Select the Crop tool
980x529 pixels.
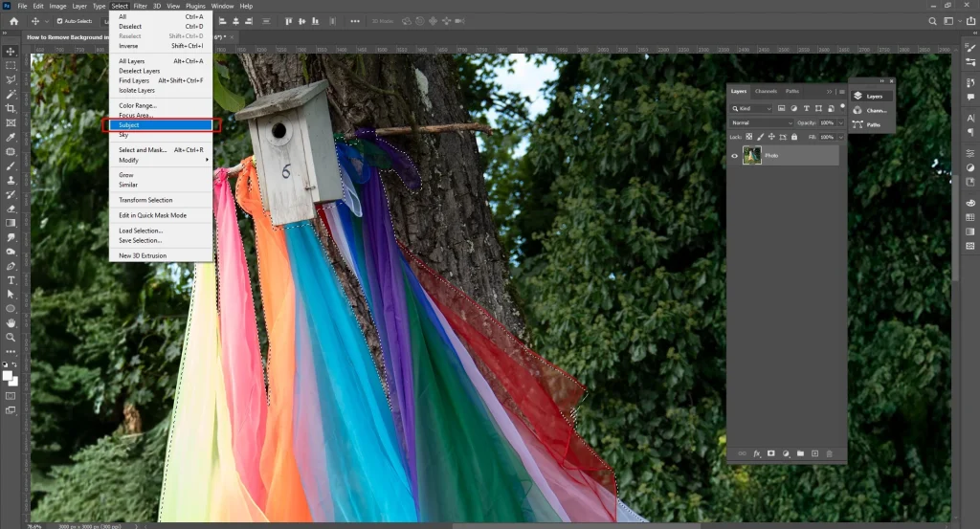click(11, 109)
